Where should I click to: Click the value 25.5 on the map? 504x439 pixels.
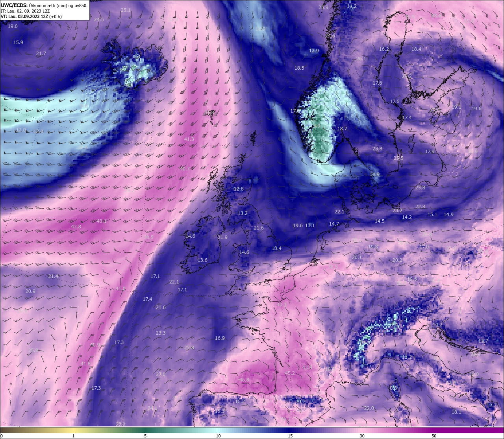click(x=398, y=158)
